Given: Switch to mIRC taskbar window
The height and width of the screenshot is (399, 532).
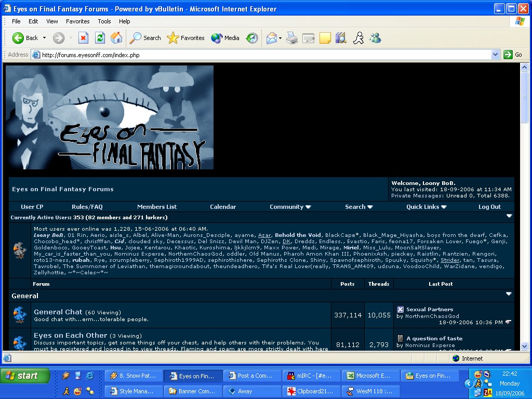Looking at the screenshot, I should click(312, 376).
